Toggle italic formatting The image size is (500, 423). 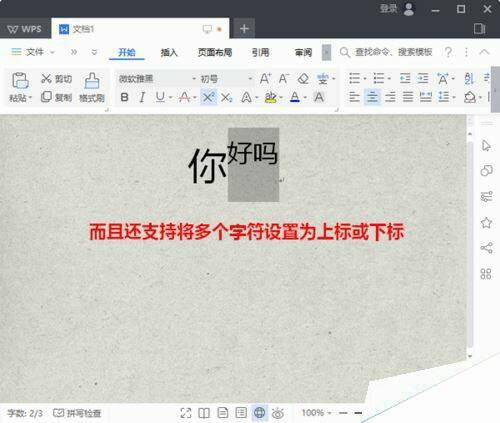click(x=142, y=97)
